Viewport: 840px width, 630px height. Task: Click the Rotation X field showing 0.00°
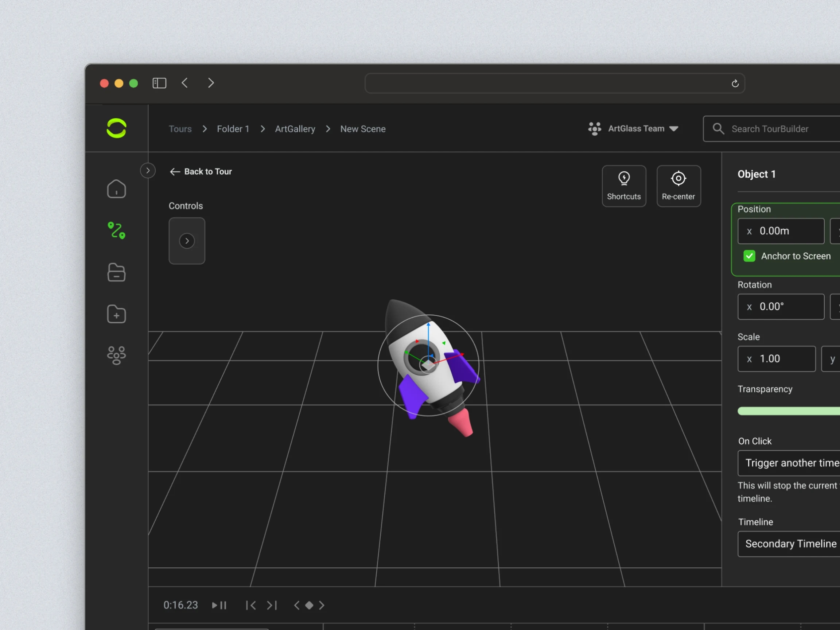pos(781,307)
